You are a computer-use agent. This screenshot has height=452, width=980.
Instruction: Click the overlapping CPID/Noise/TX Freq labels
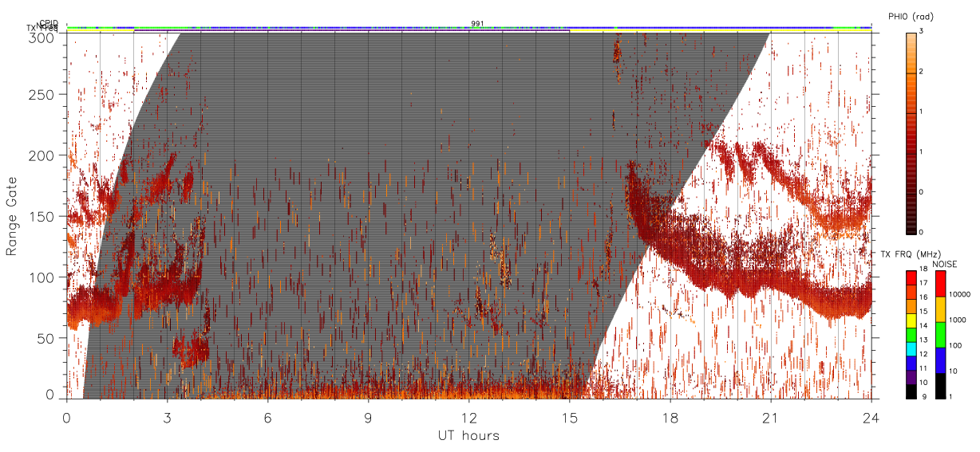[44, 26]
